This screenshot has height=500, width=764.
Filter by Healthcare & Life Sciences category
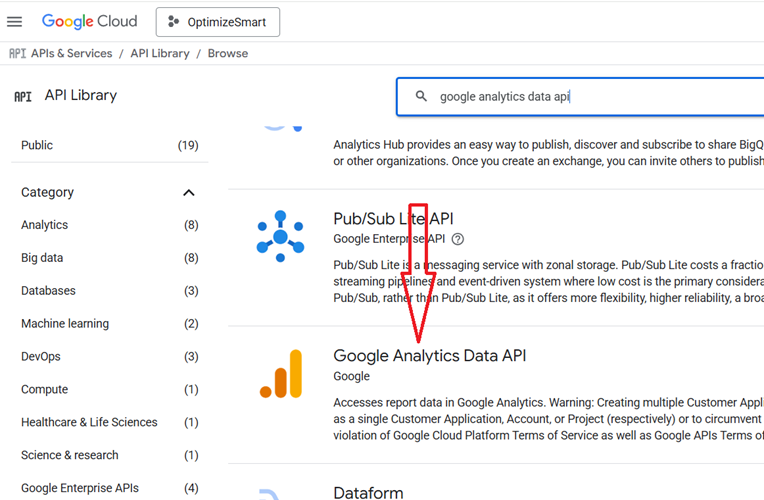110,423
